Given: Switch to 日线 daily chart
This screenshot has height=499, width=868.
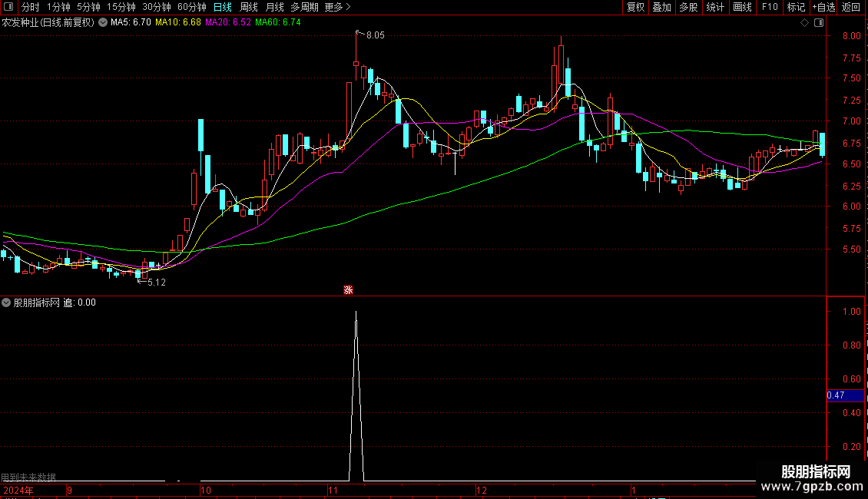Looking at the screenshot, I should tap(223, 7).
